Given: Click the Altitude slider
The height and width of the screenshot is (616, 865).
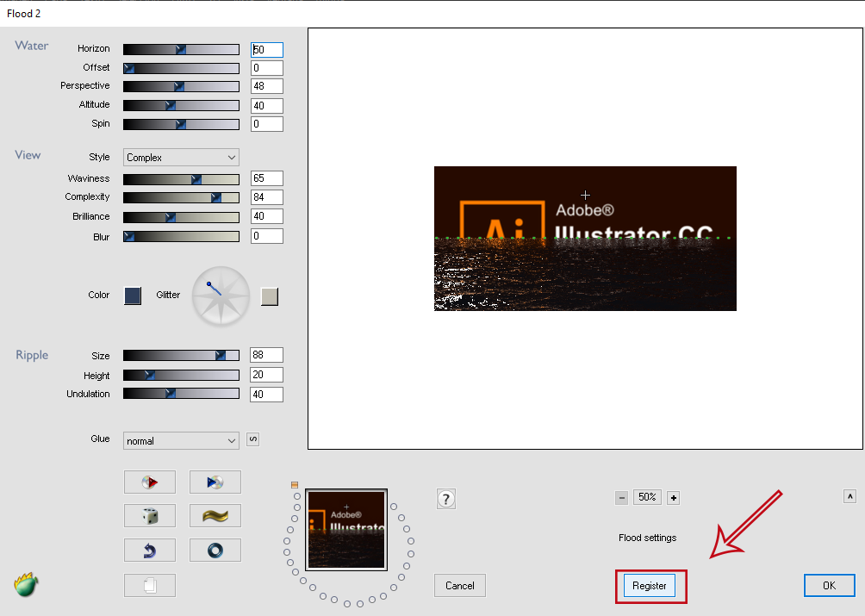Looking at the screenshot, I should click(x=181, y=105).
